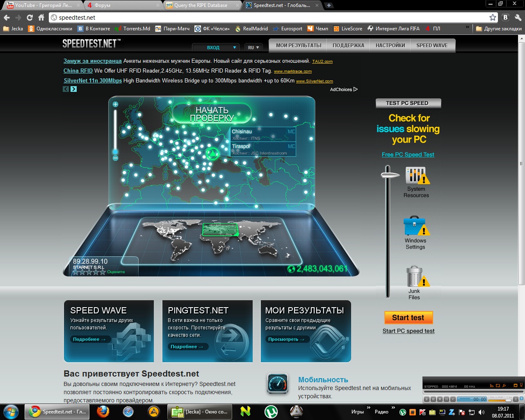The width and height of the screenshot is (525, 420).
Task: Click the Windows Settings toolbox icon
Action: (416, 226)
